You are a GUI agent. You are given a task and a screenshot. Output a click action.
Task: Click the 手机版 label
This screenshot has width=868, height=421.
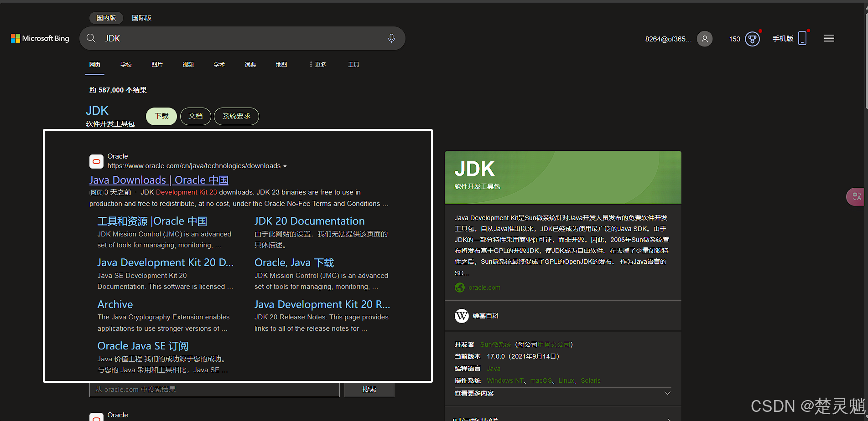(x=783, y=39)
